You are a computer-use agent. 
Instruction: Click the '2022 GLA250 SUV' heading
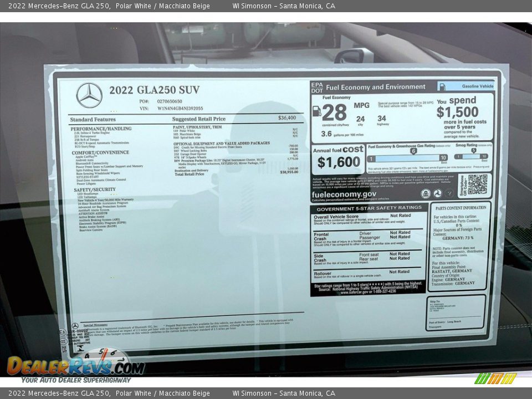click(155, 90)
